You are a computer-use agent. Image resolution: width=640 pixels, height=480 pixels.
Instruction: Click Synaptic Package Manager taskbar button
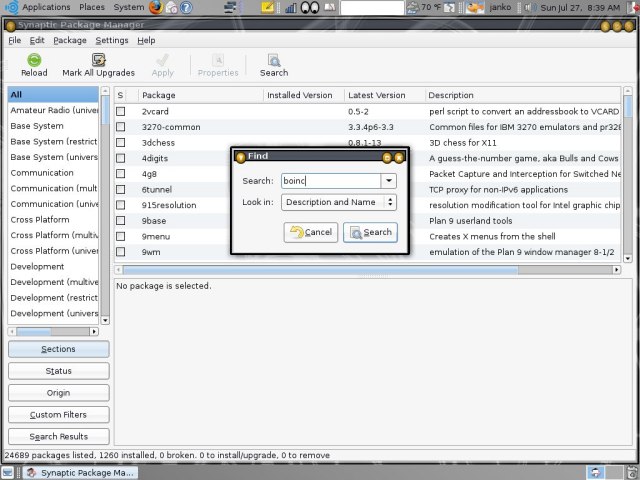coord(80,473)
